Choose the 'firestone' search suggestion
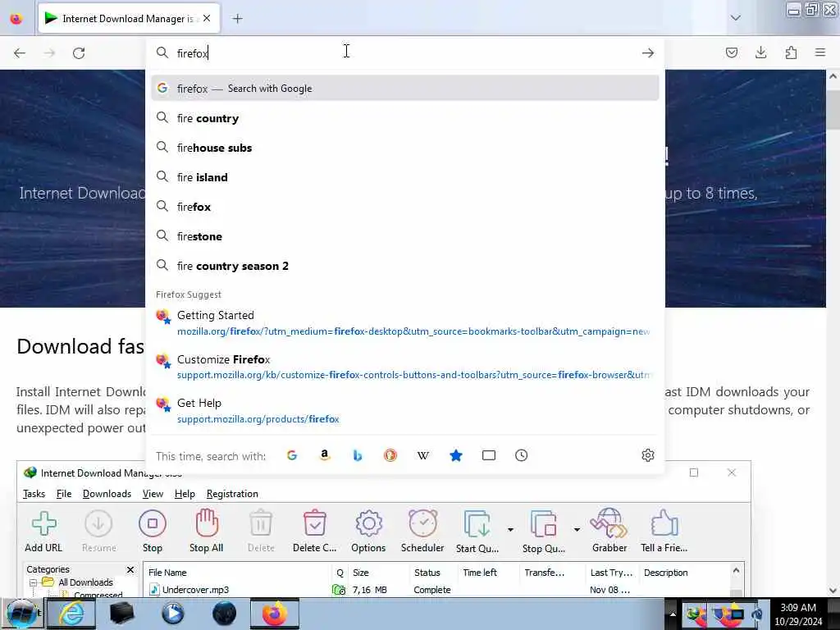 405,236
